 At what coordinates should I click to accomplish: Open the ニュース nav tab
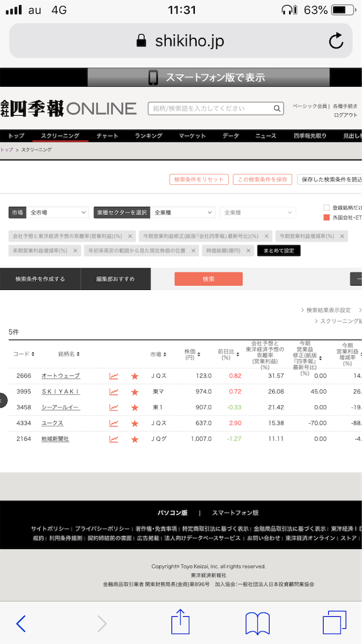pyautogui.click(x=266, y=136)
